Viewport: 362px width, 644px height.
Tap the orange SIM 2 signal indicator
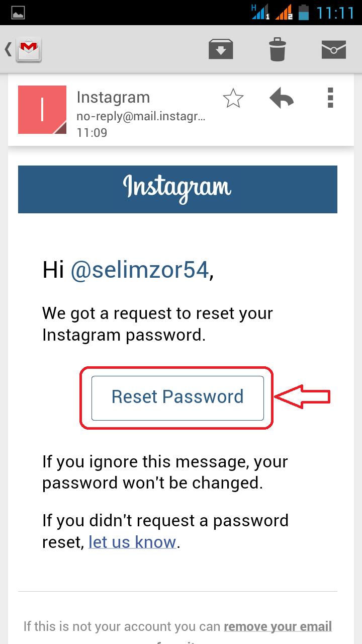[284, 12]
